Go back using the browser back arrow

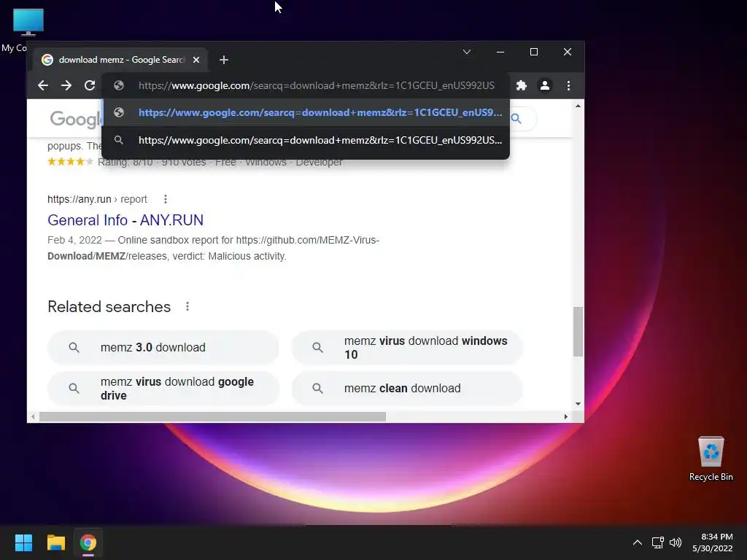tap(43, 86)
